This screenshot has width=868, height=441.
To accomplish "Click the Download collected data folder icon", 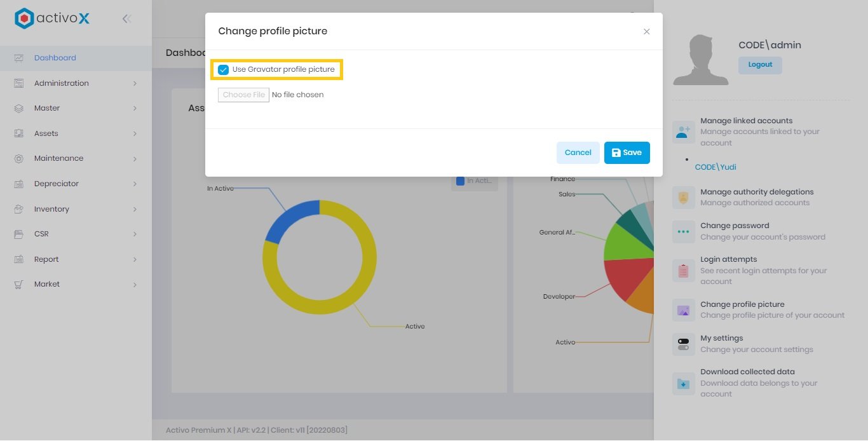I will point(683,383).
